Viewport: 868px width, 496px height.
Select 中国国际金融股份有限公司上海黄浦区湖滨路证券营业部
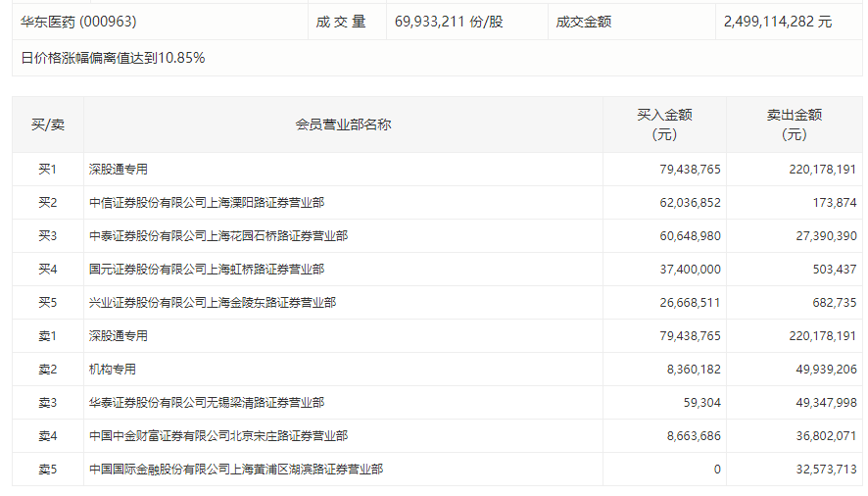pos(236,469)
